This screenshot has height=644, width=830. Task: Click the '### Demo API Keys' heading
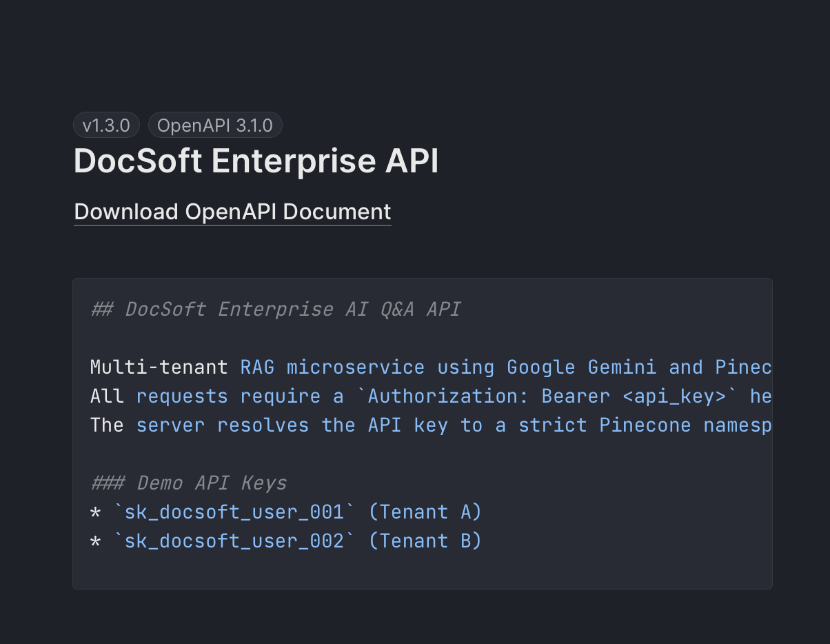pos(188,483)
